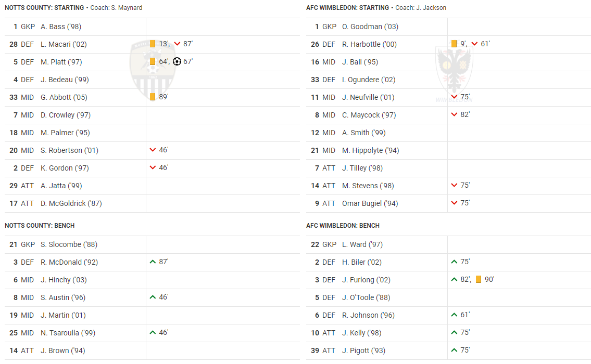This screenshot has width=591, height=364.
Task: Click the AFC Wimbledon crest watermark
Action: (x=454, y=73)
